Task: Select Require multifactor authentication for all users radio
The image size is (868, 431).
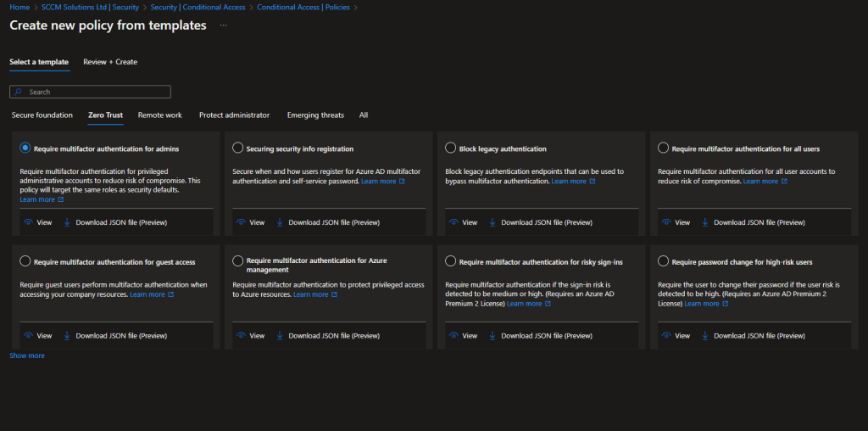Action: click(664, 148)
